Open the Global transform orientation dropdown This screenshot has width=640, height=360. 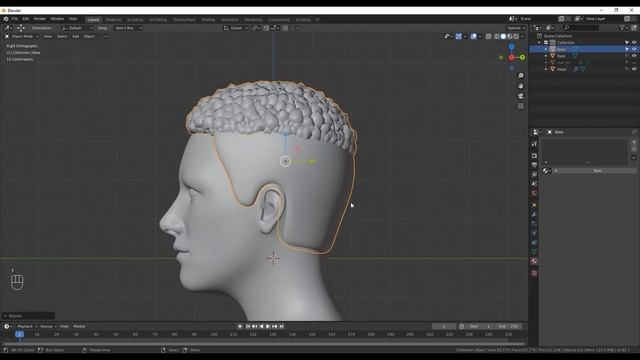click(x=236, y=28)
